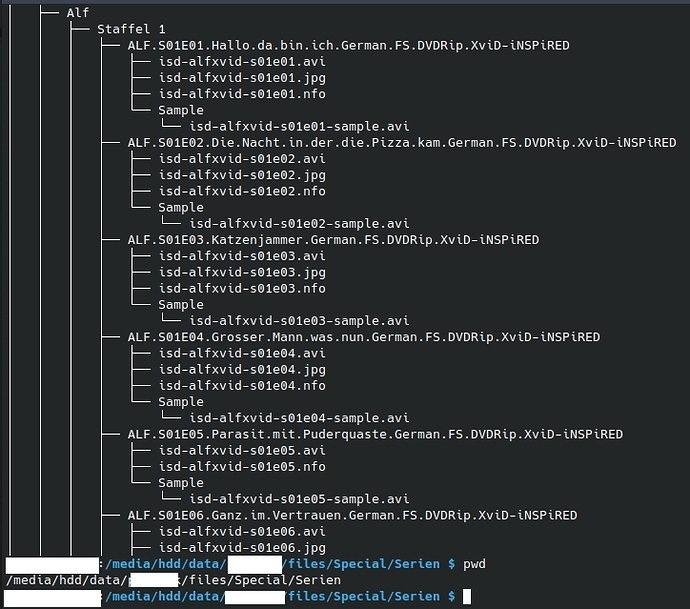Viewport: 690px width, 609px height.
Task: Click the Alf folder entry
Action: point(77,13)
